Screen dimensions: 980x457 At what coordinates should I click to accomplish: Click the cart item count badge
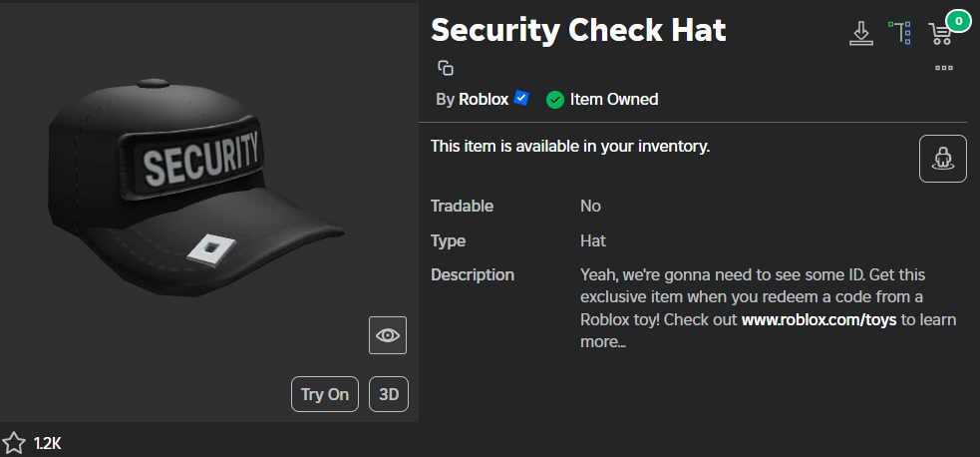958,20
